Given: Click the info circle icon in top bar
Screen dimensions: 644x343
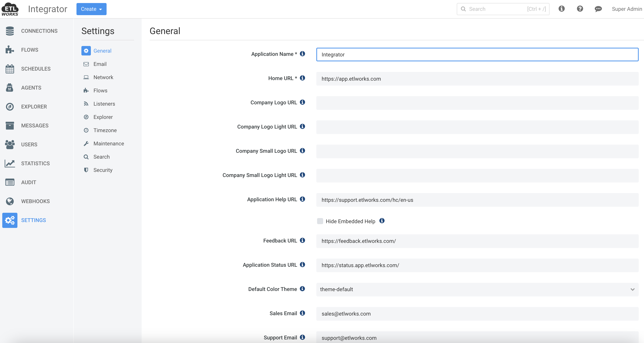Looking at the screenshot, I should pos(561,9).
